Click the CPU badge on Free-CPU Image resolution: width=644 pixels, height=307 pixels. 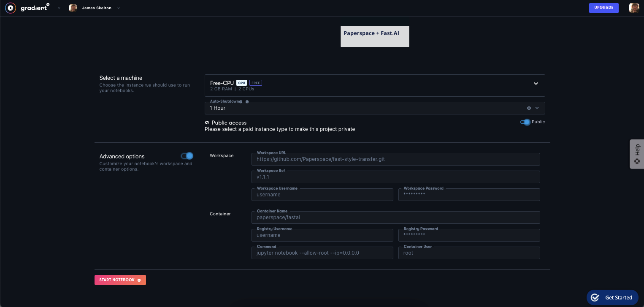pyautogui.click(x=241, y=83)
